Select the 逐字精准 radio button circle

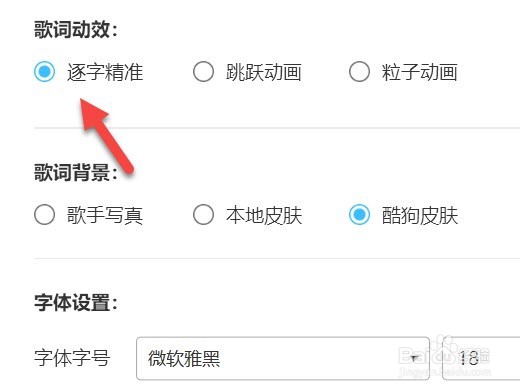(45, 72)
